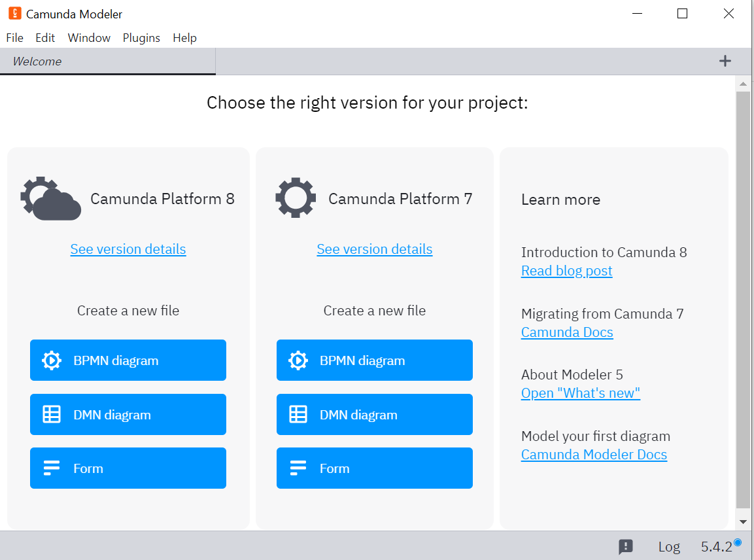Open the What's new page

pyautogui.click(x=580, y=393)
